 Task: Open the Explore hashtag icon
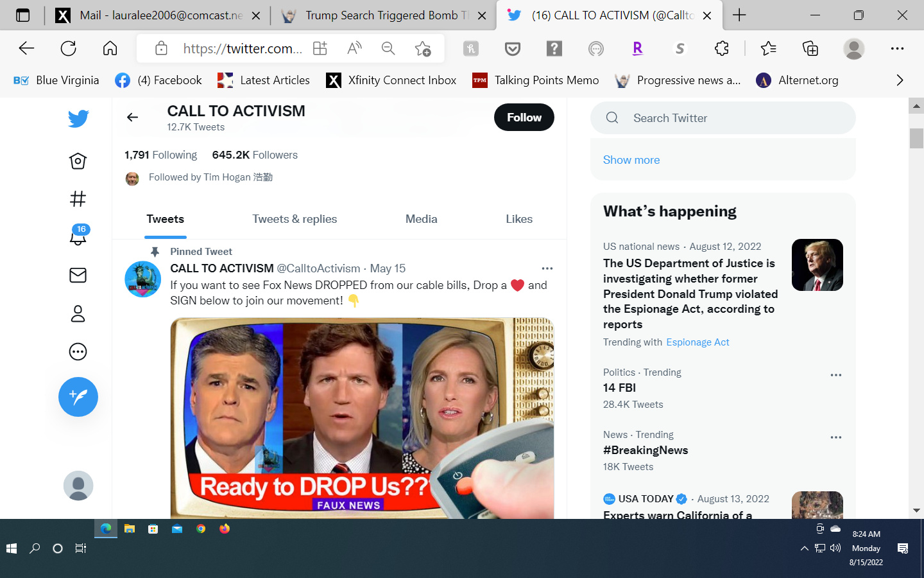[x=78, y=199]
